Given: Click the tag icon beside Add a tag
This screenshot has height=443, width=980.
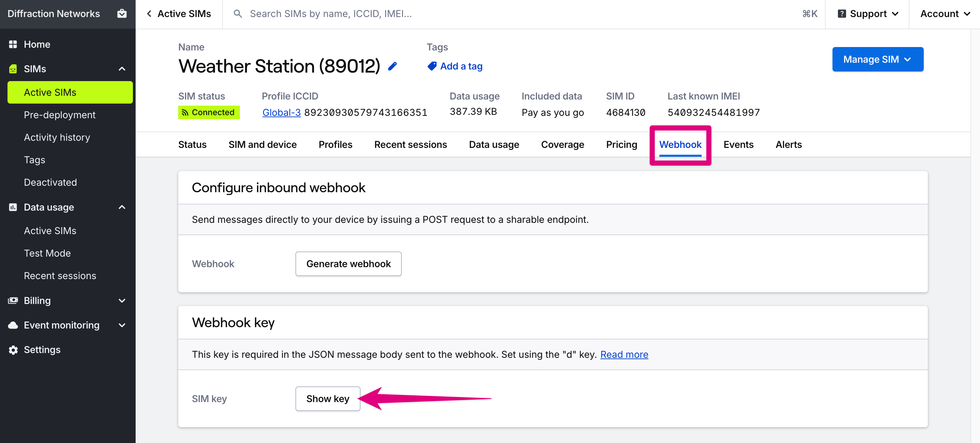Looking at the screenshot, I should pyautogui.click(x=432, y=66).
